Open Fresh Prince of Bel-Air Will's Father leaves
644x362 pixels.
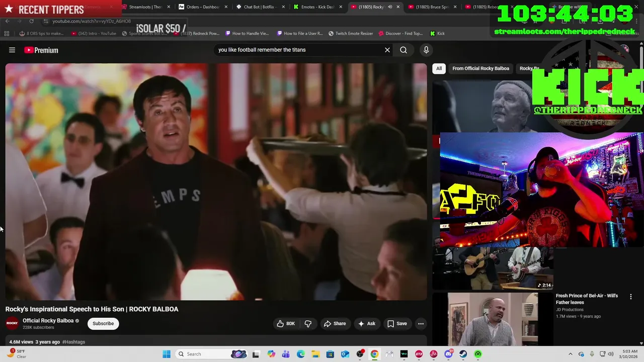click(x=587, y=299)
